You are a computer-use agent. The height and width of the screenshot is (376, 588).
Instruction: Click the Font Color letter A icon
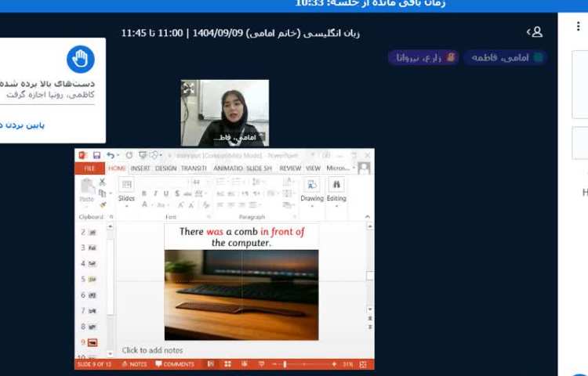[145, 204]
